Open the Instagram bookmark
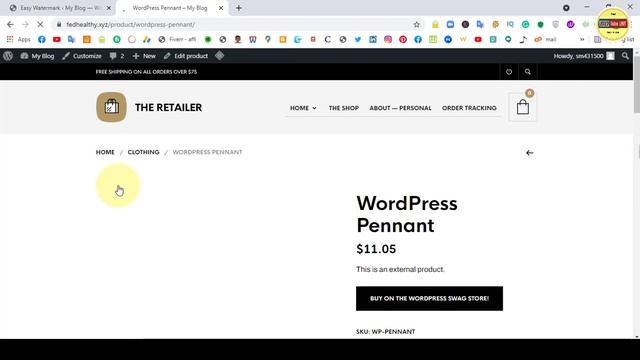This screenshot has width=640, height=360. pos(388,39)
